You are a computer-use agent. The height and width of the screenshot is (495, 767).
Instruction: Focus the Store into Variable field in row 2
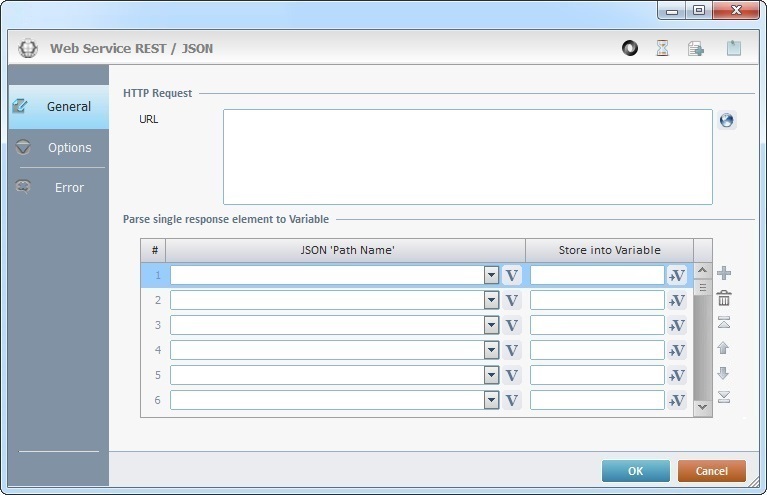click(x=597, y=300)
